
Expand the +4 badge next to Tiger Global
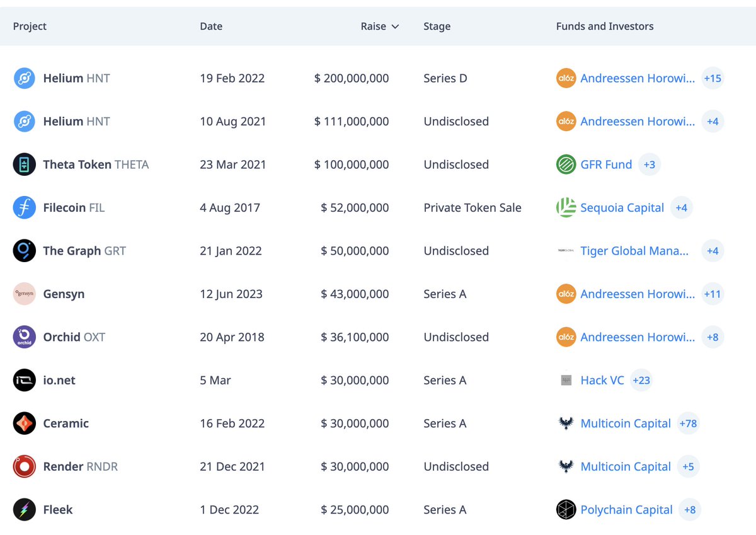(x=713, y=251)
